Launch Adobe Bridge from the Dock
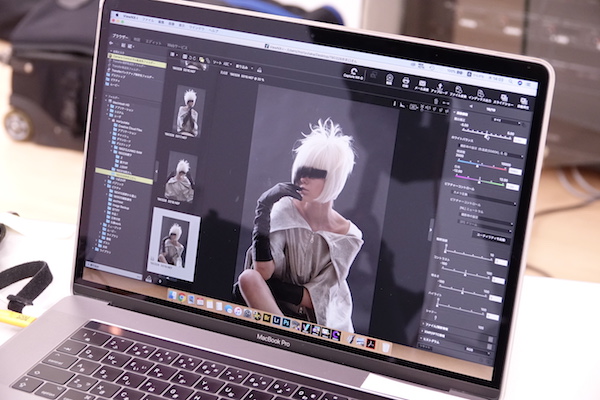Image resolution: width=600 pixels, height=400 pixels. pyautogui.click(x=267, y=317)
